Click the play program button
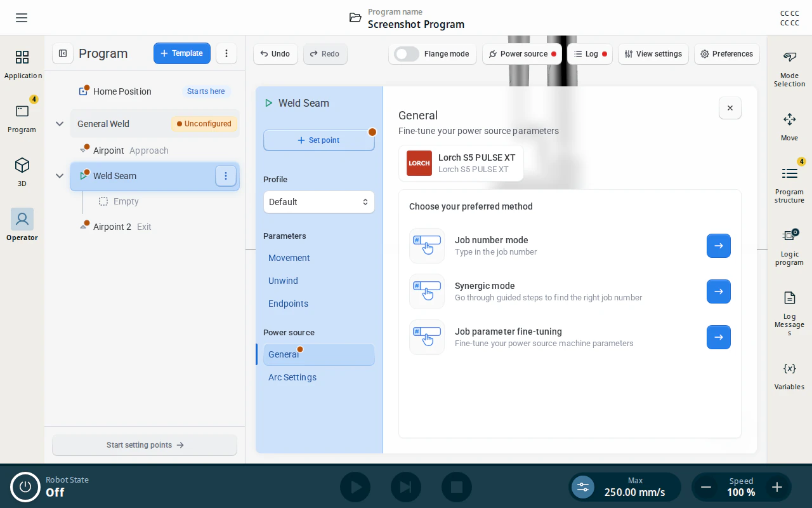Viewport: 812px width, 508px height. [x=355, y=487]
